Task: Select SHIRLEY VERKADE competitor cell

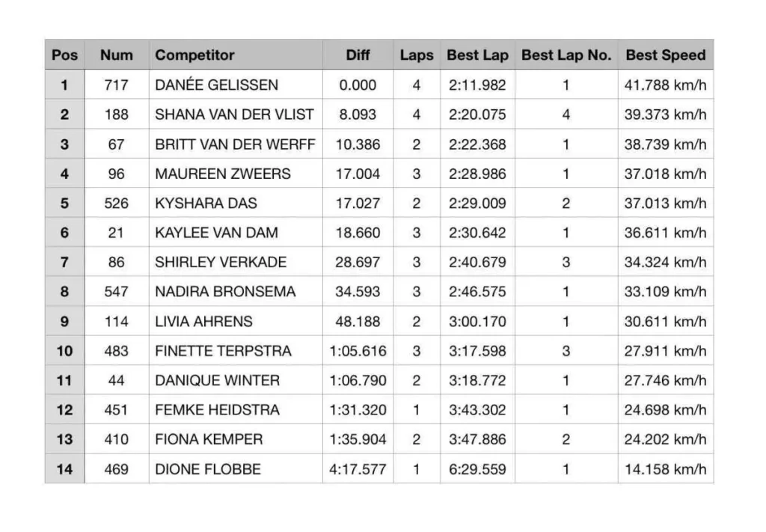Action: pos(236,262)
